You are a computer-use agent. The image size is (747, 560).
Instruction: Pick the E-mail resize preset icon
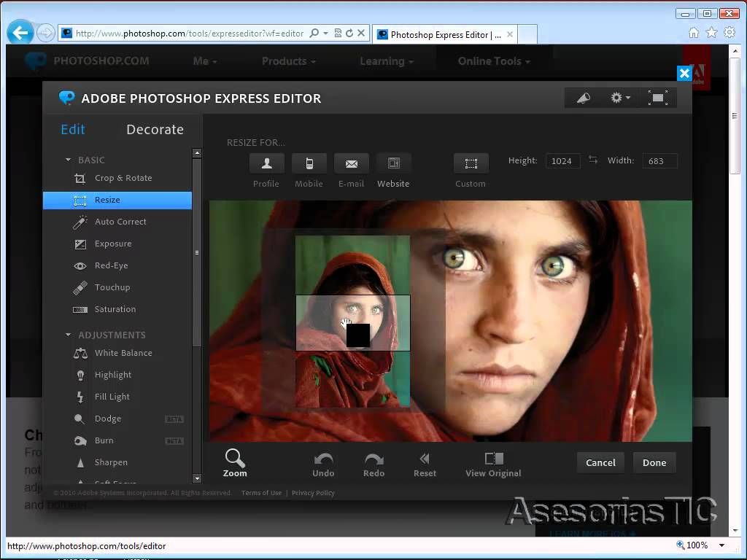coord(351,163)
